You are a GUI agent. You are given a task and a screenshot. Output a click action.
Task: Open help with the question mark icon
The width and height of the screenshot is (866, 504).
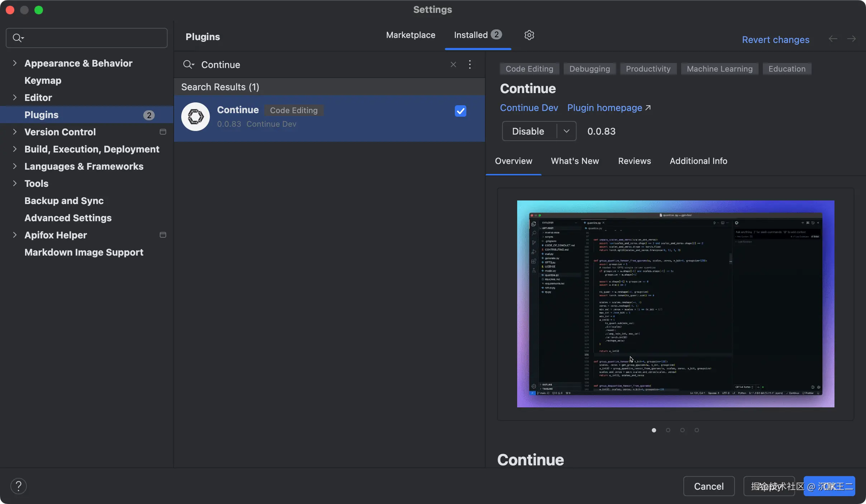click(x=19, y=486)
